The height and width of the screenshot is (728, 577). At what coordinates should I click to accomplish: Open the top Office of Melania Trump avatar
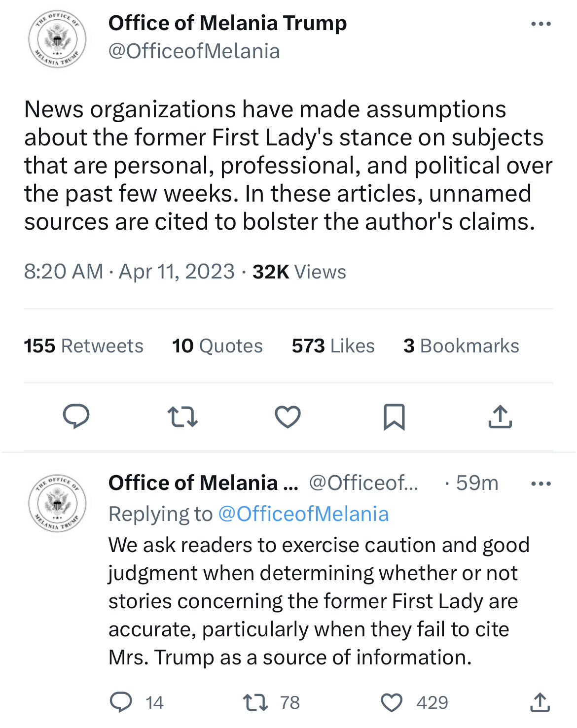[57, 38]
